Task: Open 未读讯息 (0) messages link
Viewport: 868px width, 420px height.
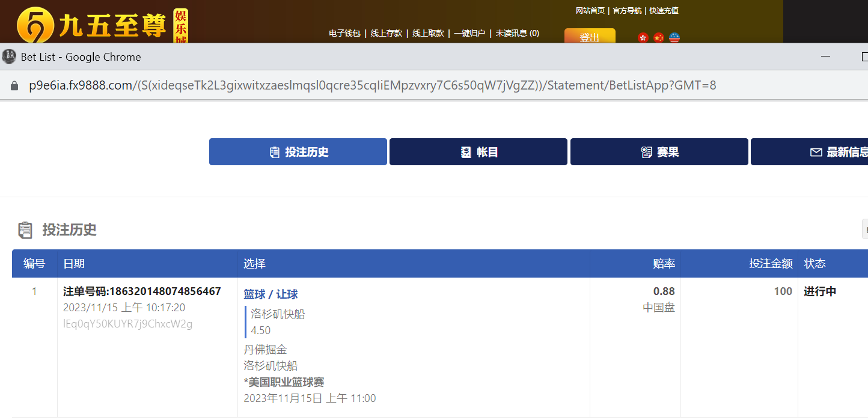Action: point(518,33)
